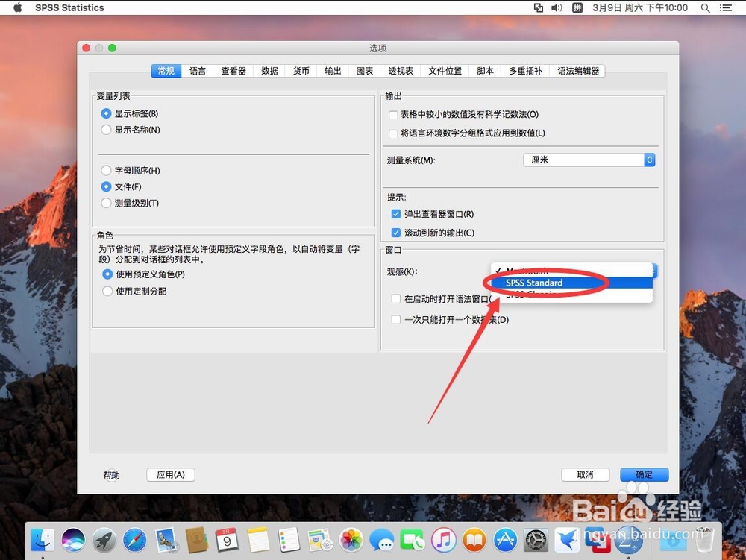Open Contacts book icon in dock

tap(196, 540)
